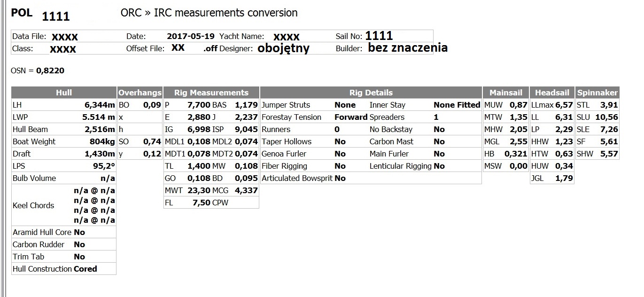The image size is (644, 297).
Task: Click the Keel Chords label
Action: [x=33, y=205]
